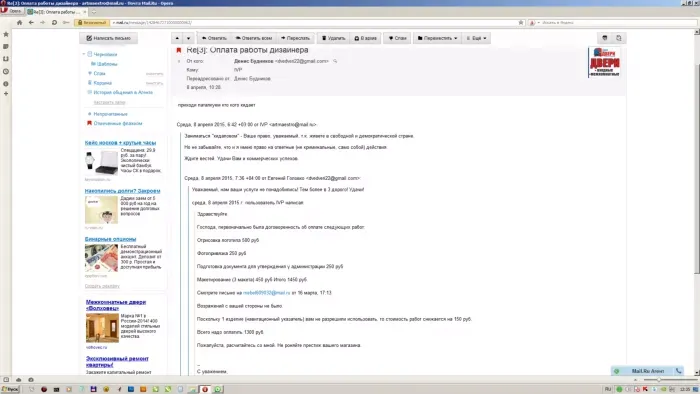Click the keyboard language indicator RU
This screenshot has width=700, height=394.
coord(608,390)
